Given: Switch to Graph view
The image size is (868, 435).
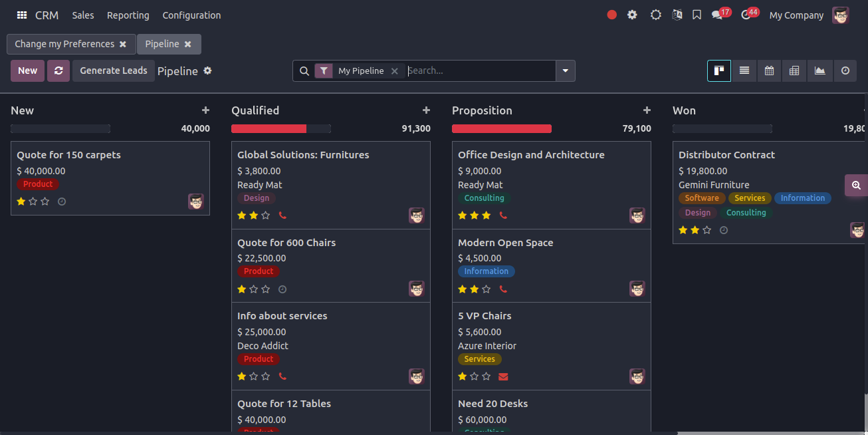Looking at the screenshot, I should click(820, 71).
